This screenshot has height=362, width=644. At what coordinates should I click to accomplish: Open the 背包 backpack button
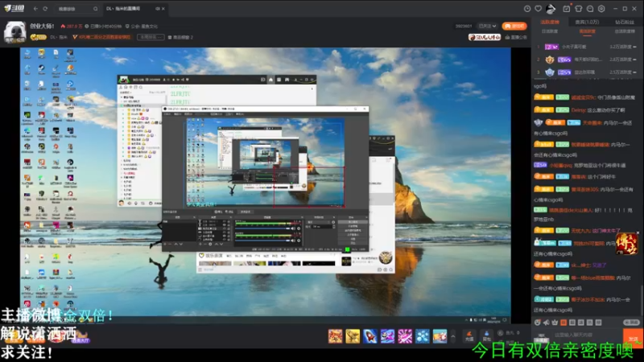click(x=487, y=336)
